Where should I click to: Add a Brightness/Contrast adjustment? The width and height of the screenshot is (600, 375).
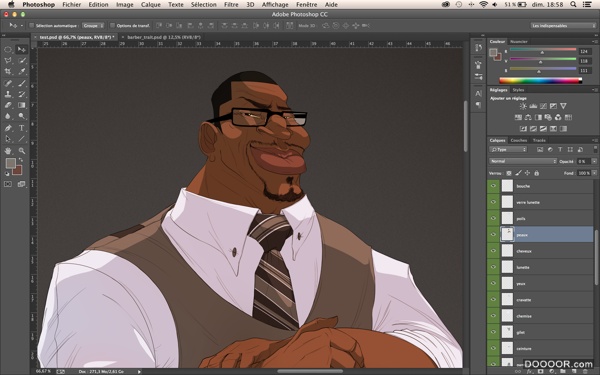pyautogui.click(x=523, y=106)
